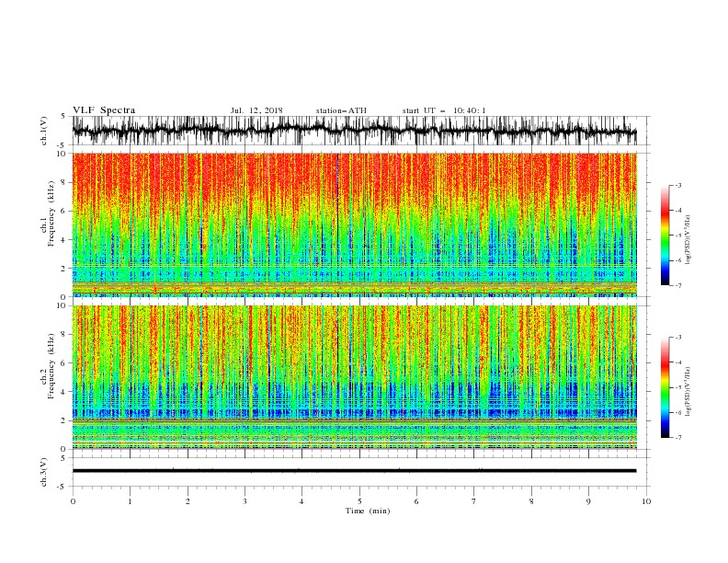Click the "start UT = 10:40:1" text
728x563 pixels.
point(443,110)
